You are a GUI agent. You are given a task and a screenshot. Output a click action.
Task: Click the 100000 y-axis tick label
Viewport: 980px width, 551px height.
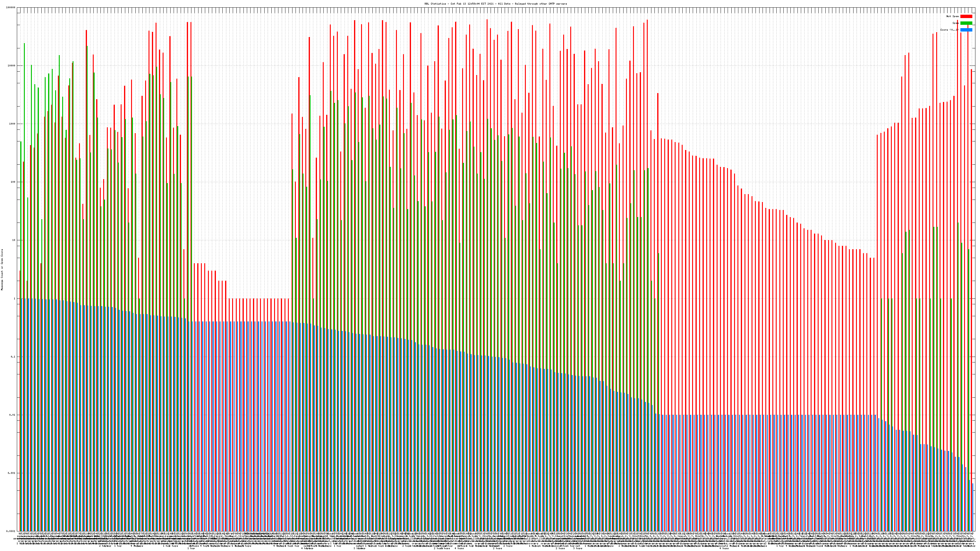pos(11,8)
